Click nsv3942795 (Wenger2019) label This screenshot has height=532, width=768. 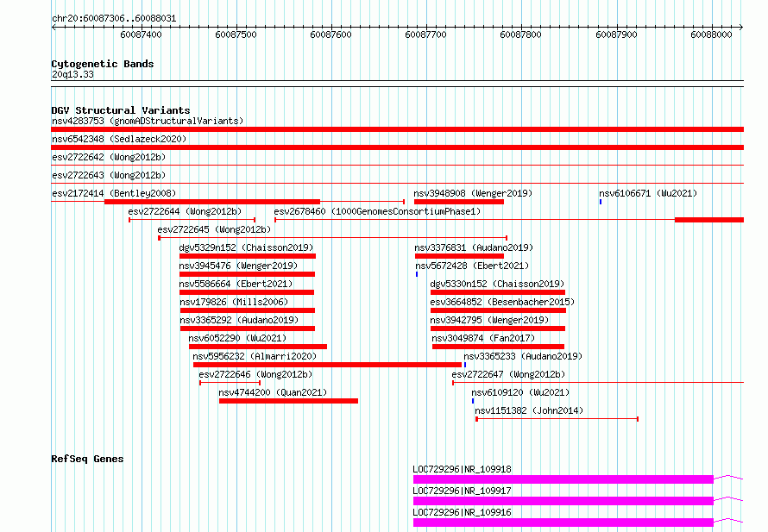click(489, 320)
